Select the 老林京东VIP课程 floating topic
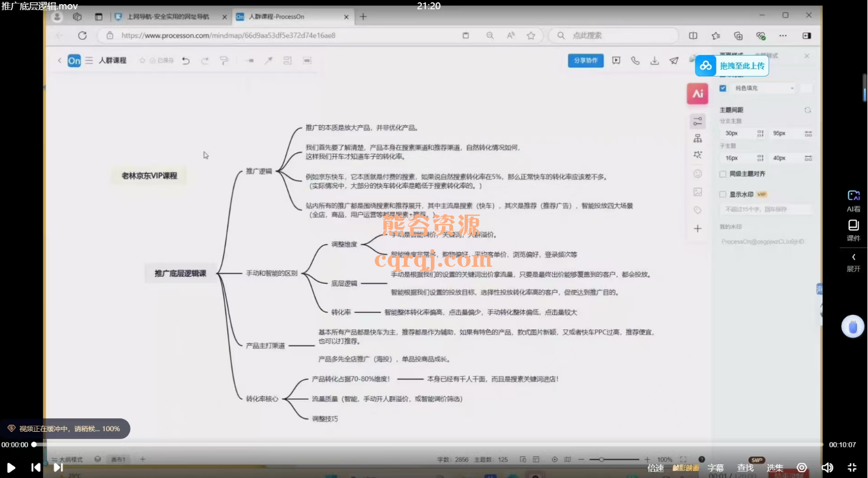Viewport: 868px width, 478px height. (x=149, y=176)
